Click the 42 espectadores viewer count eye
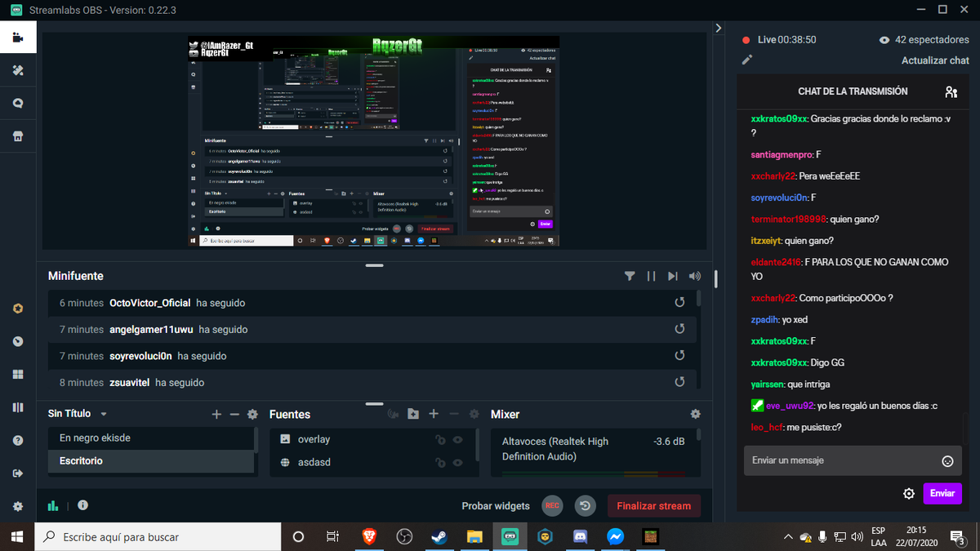 point(884,40)
